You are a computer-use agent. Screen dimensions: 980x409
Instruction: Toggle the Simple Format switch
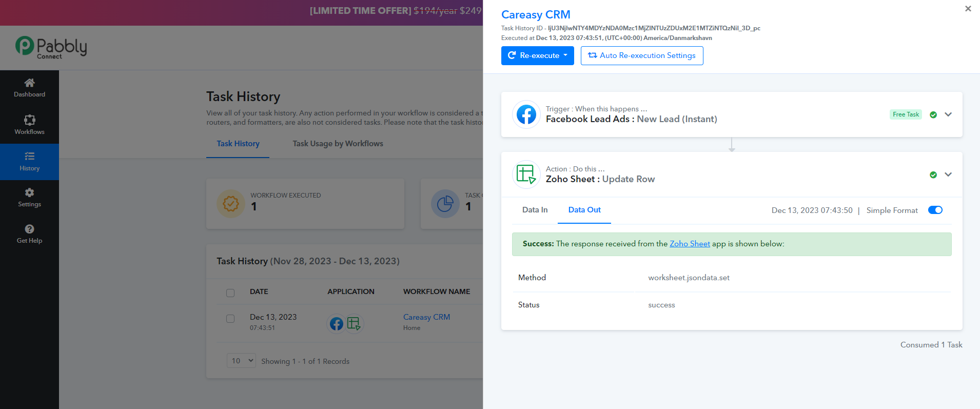(935, 210)
